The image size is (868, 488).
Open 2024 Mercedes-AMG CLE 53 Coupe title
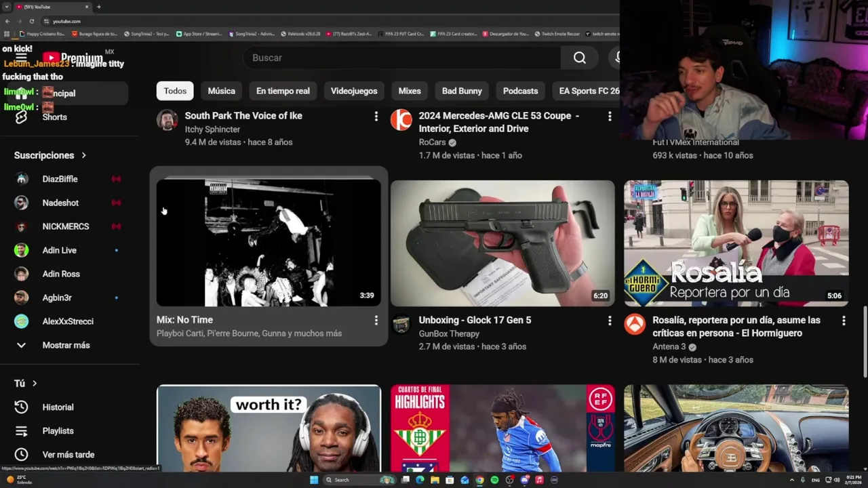click(499, 122)
